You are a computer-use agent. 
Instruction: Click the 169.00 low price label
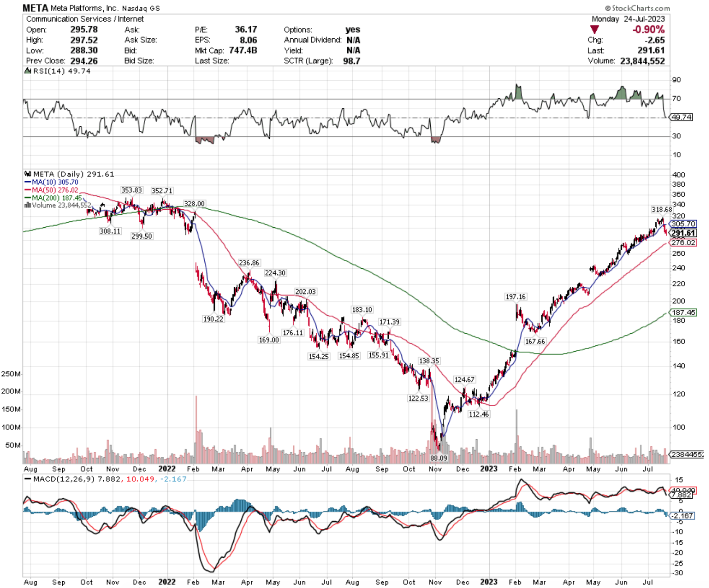(x=269, y=340)
